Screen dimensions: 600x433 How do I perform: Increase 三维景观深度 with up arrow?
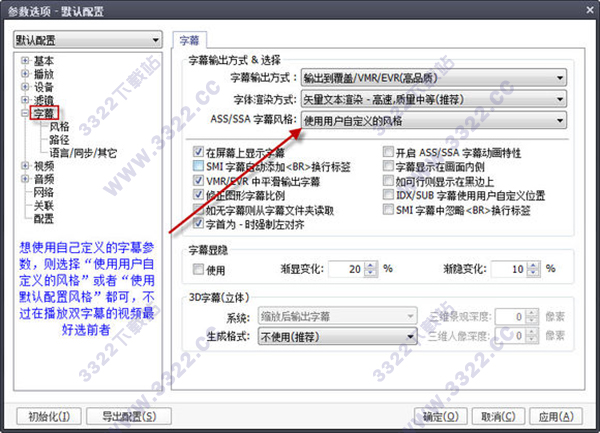[x=532, y=313]
